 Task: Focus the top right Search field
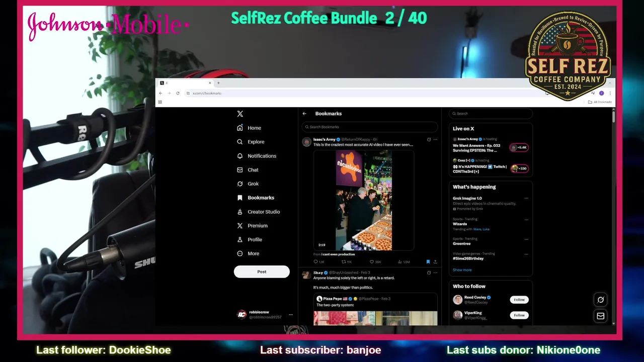491,114
